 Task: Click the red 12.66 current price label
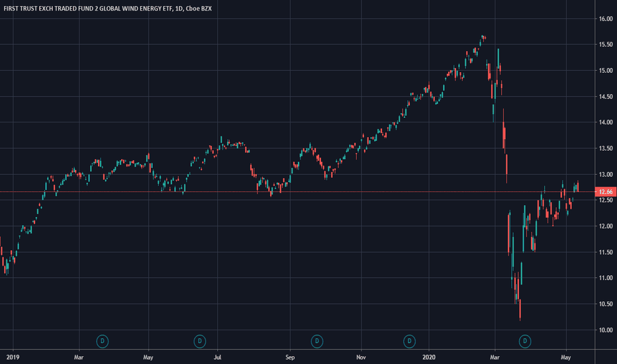(x=606, y=192)
